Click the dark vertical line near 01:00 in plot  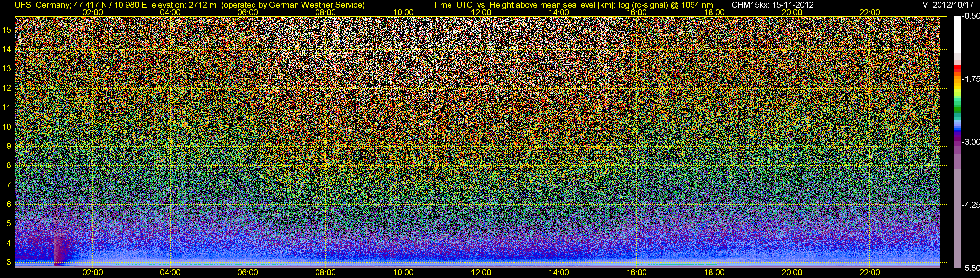(x=55, y=229)
